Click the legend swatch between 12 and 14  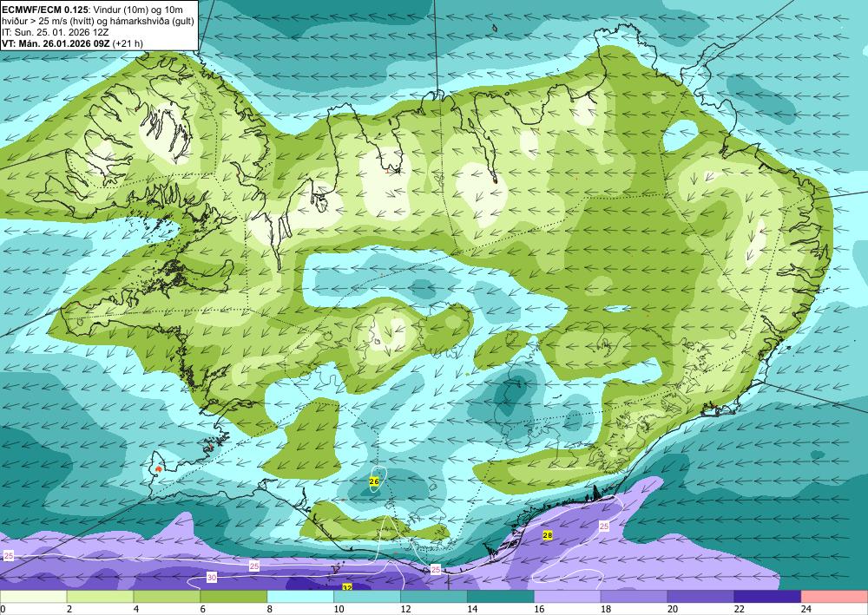434,596
